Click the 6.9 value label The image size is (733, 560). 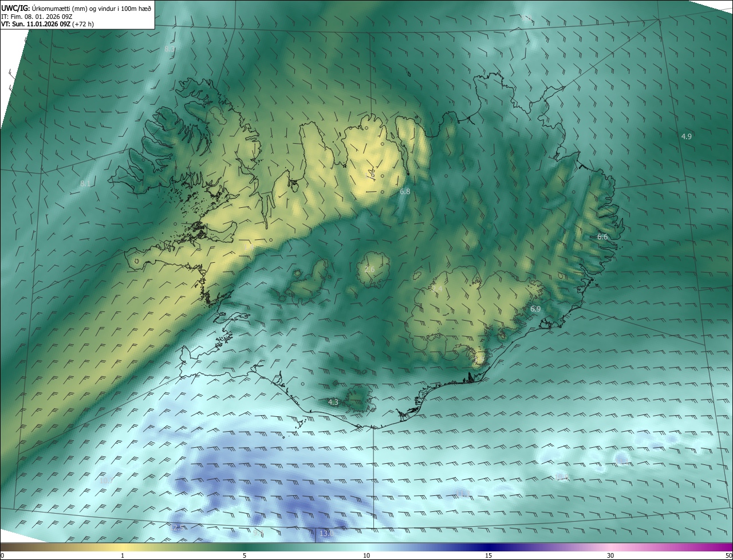tap(535, 309)
